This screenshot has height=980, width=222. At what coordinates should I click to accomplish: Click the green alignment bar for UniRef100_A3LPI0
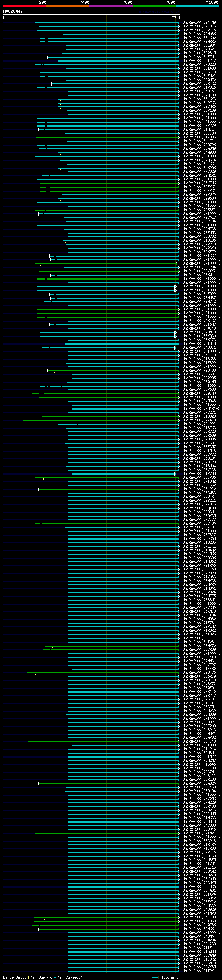pyautogui.click(x=109, y=489)
